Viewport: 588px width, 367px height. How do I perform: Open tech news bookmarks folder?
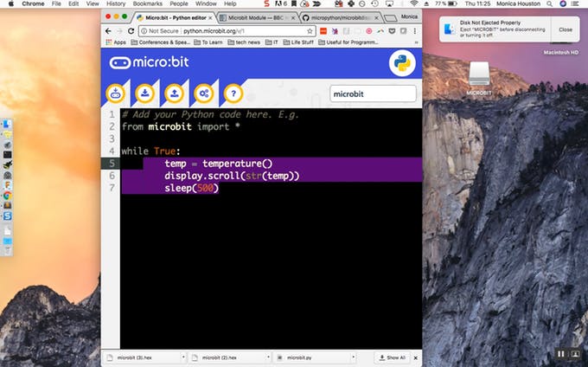pos(244,42)
